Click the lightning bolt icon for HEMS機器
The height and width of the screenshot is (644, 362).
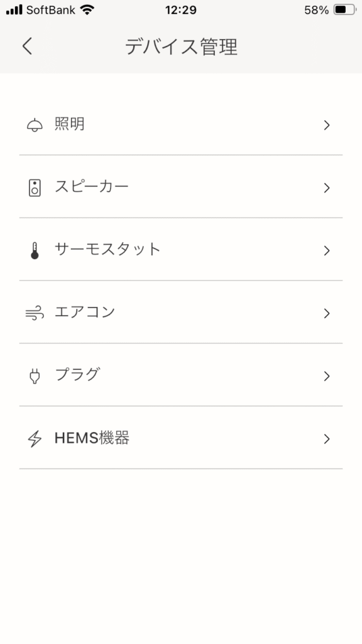click(35, 439)
